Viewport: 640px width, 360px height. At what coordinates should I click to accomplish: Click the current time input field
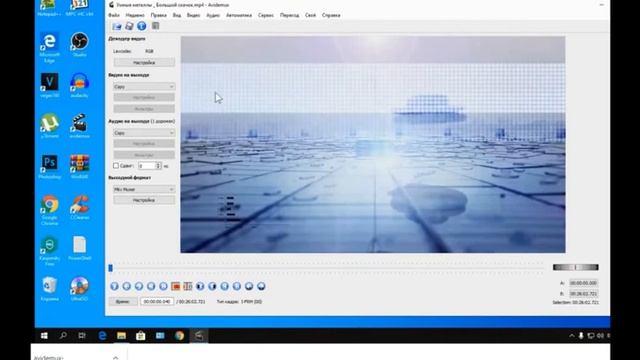tap(157, 302)
